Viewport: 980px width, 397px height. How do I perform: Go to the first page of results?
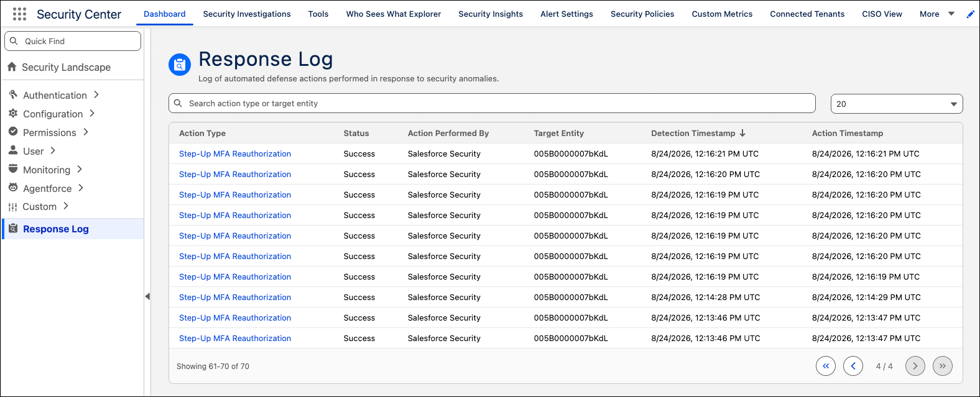[826, 366]
